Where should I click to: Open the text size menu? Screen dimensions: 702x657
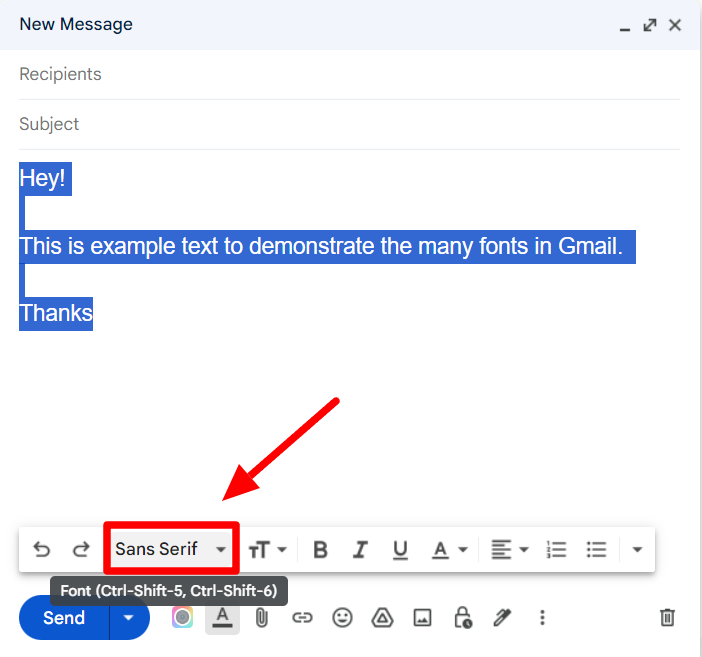pos(268,550)
